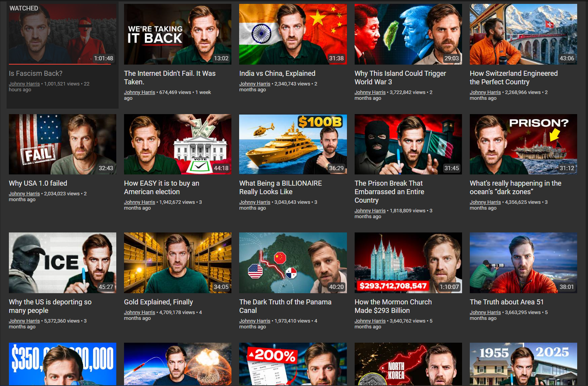Click Johnny Harris link under the BILLIONAIRE video
Viewport: 588px width, 386px height.
[x=255, y=202]
